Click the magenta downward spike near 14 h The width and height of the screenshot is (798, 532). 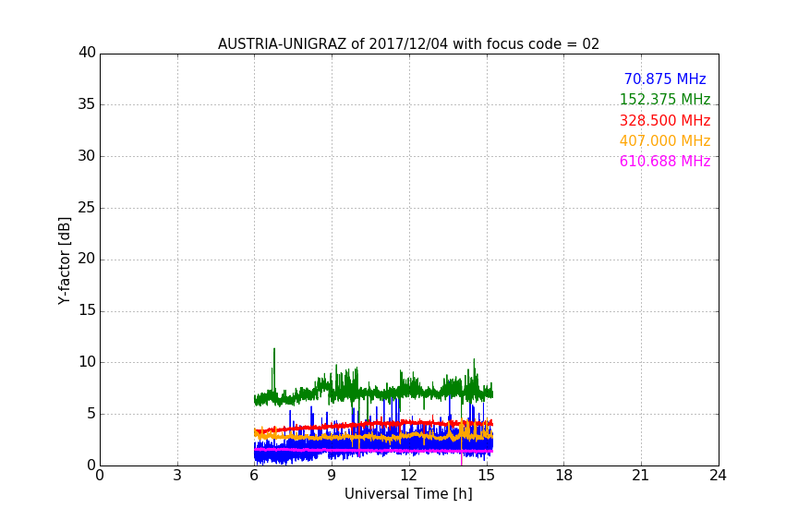tap(462, 458)
